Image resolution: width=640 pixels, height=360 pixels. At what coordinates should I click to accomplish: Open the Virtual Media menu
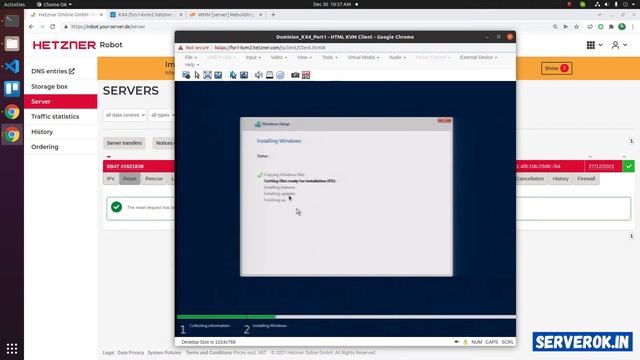[x=363, y=58]
